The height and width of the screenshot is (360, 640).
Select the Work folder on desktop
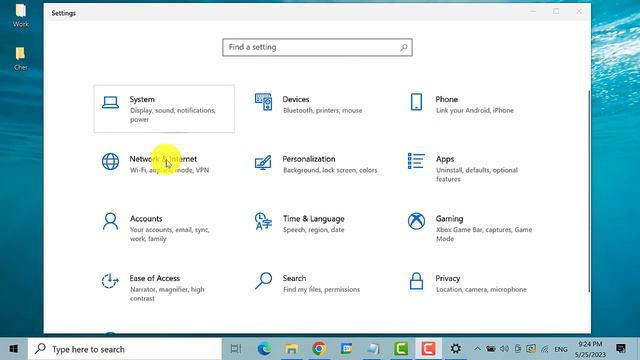20,16
